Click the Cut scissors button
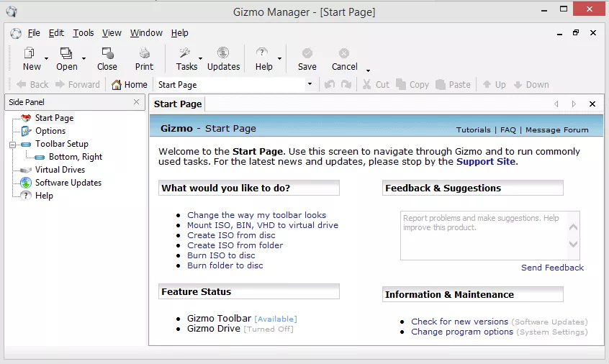Image resolution: width=609 pixels, height=364 pixels. 376,85
